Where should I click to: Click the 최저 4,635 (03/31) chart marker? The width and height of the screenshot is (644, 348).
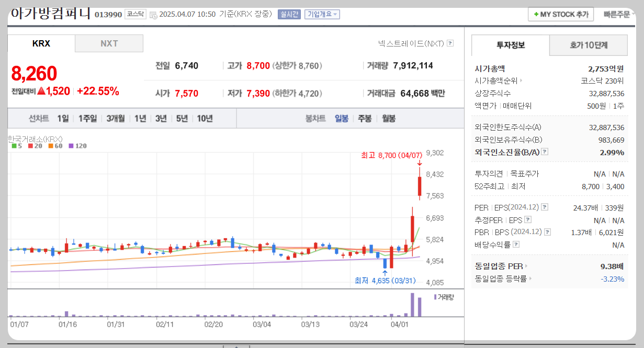[x=385, y=281]
